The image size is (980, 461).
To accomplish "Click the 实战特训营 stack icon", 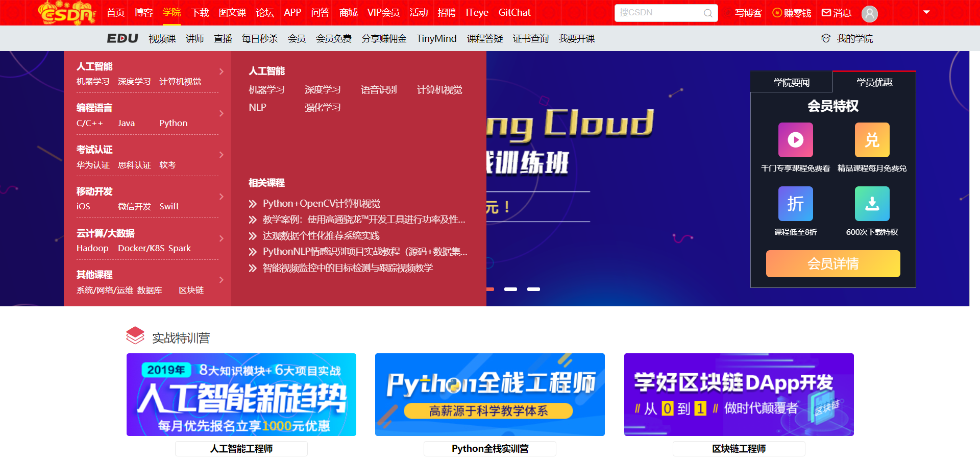I will (x=135, y=335).
